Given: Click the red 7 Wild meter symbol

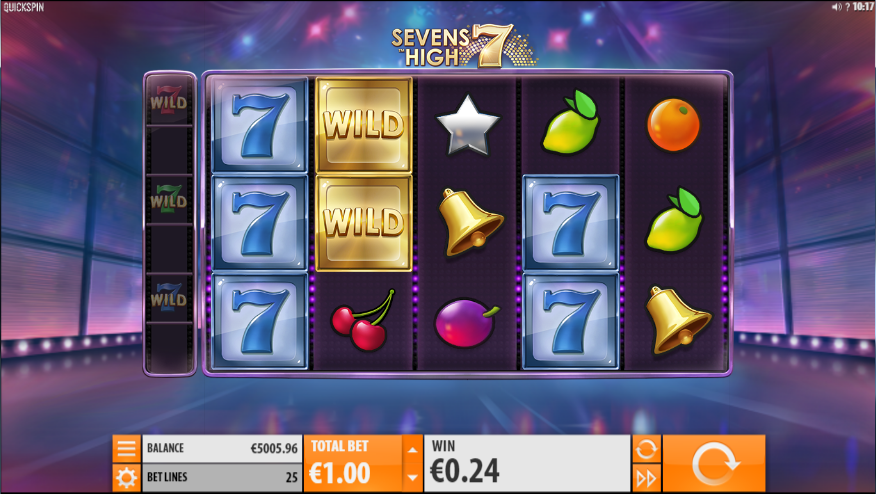Looking at the screenshot, I should (169, 101).
